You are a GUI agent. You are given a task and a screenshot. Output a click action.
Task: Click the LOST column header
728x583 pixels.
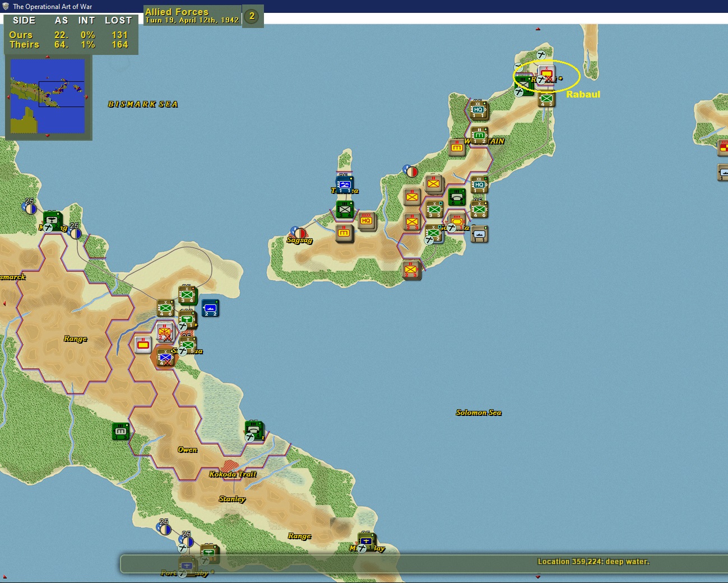(118, 21)
